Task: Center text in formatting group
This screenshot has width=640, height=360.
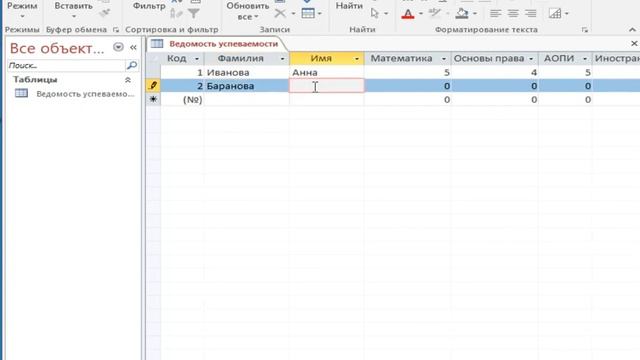Action: click(513, 13)
